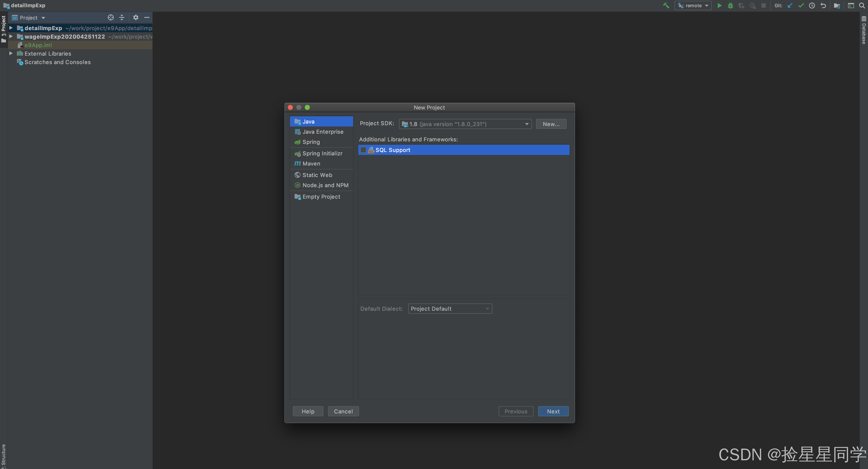Image resolution: width=868 pixels, height=469 pixels.
Task: Click Git update project arrow
Action: tap(790, 5)
